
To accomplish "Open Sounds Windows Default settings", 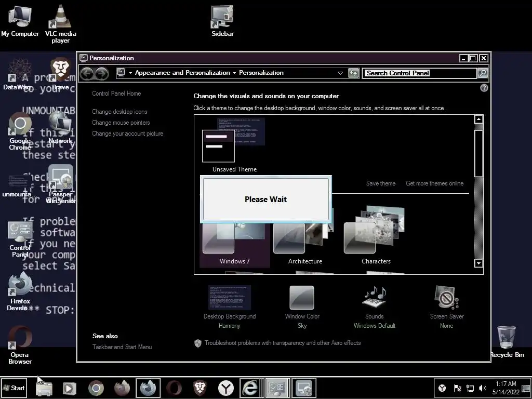I will [x=374, y=308].
